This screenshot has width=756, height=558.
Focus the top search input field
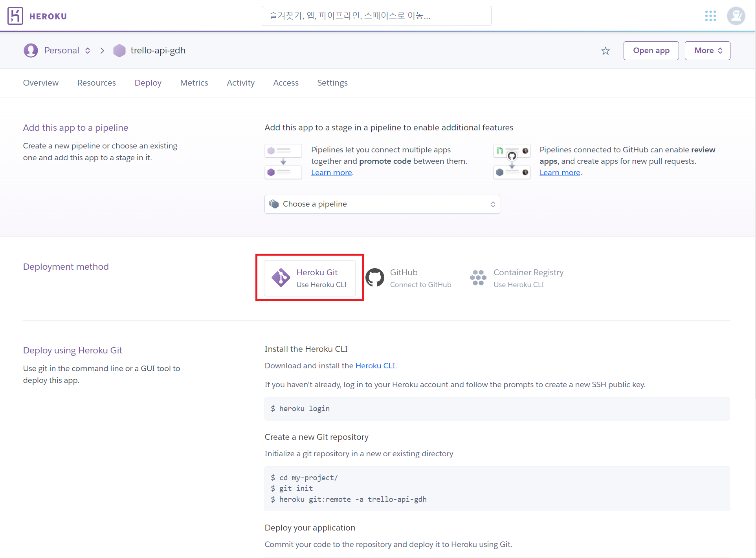(x=376, y=16)
